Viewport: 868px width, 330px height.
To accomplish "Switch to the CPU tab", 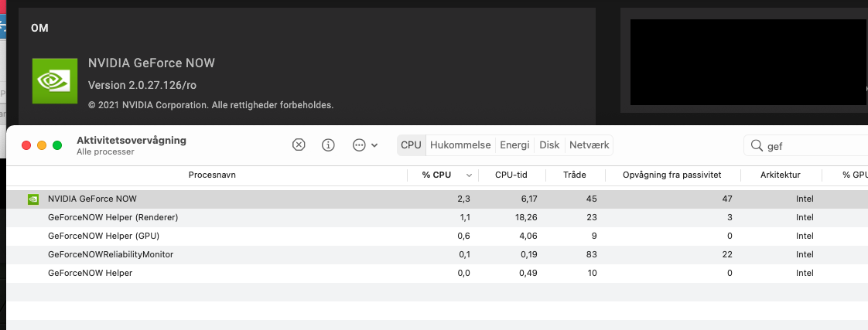I will pyautogui.click(x=412, y=145).
